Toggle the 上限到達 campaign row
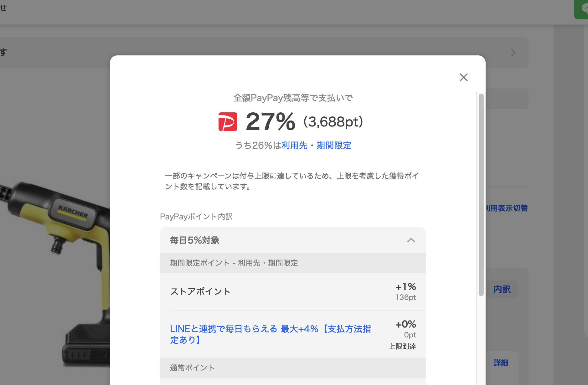The image size is (588, 385). pyautogui.click(x=402, y=346)
